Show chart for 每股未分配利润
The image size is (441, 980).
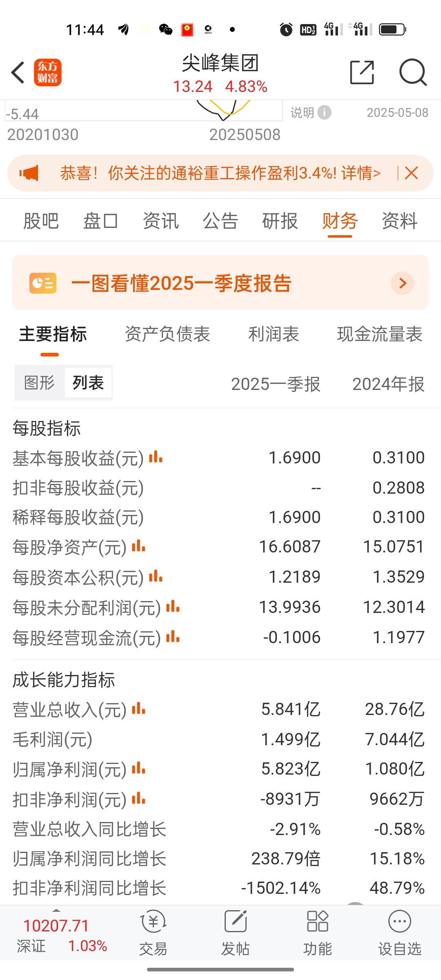coord(173,606)
